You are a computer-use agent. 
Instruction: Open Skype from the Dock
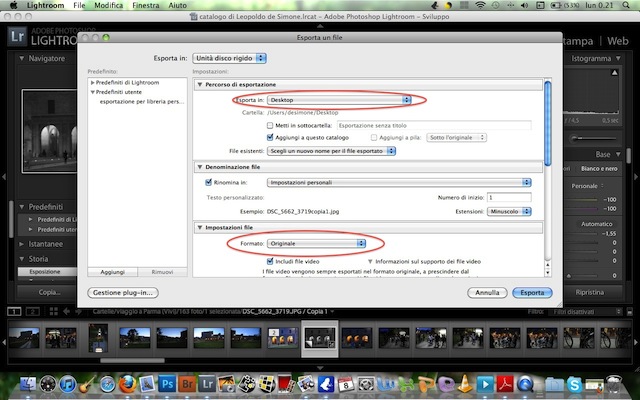574,384
